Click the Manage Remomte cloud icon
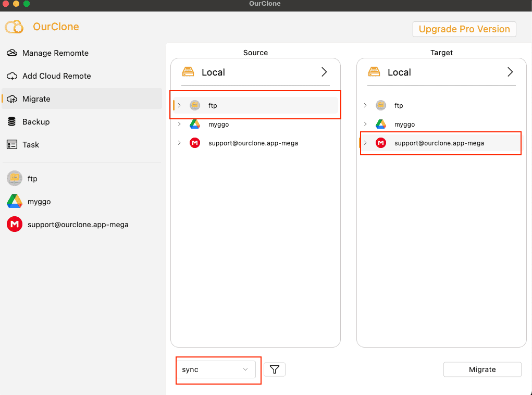Image resolution: width=532 pixels, height=395 pixels. click(x=11, y=53)
